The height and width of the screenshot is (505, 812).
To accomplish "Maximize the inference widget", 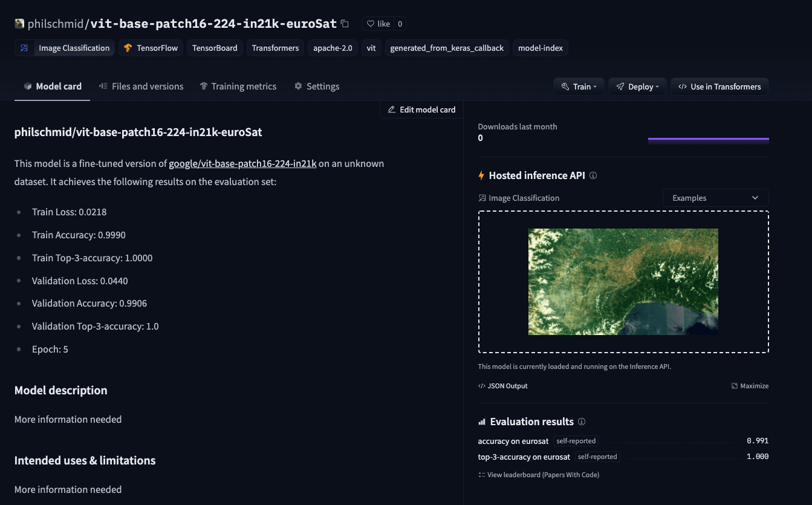I will click(750, 386).
